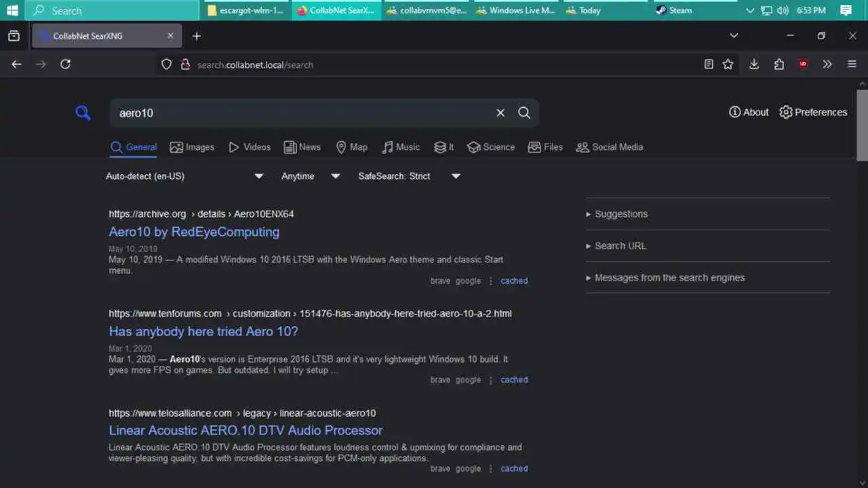Open Aero10 by RedEyeComputing result
Screen dimensions: 868x488
(194, 232)
